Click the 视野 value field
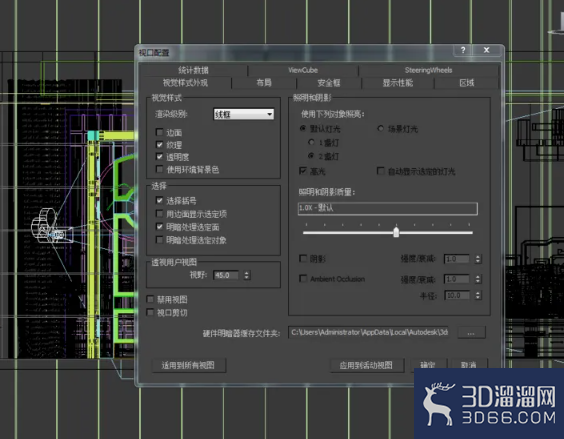Screen dimensions: 564x439 (226, 275)
